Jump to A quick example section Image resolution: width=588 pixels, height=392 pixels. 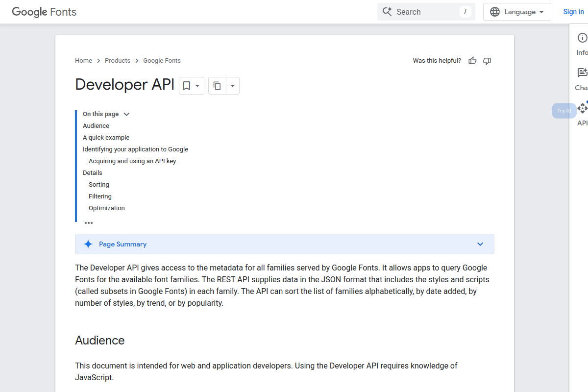[x=106, y=138]
